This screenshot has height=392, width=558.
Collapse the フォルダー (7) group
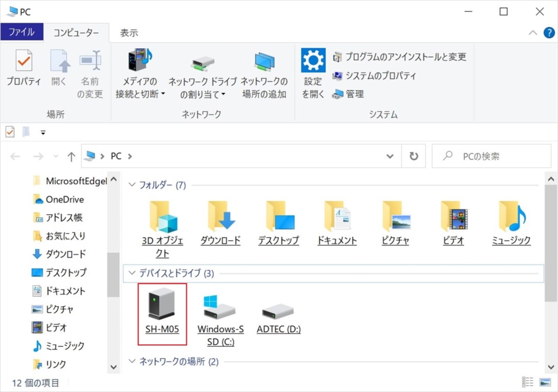coord(131,185)
